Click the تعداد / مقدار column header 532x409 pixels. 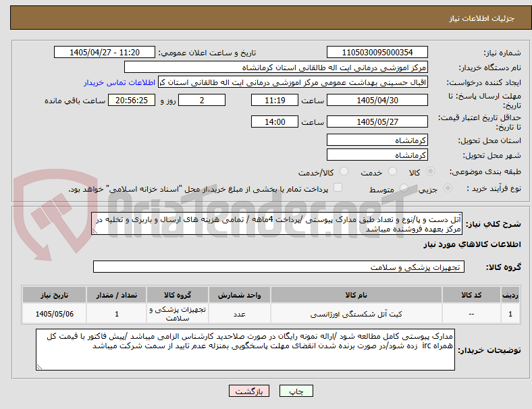pyautogui.click(x=116, y=295)
